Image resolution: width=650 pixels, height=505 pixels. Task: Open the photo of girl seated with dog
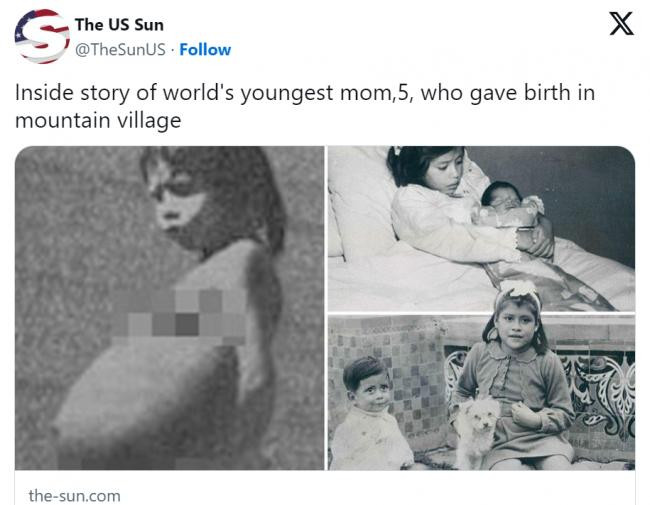[481, 392]
